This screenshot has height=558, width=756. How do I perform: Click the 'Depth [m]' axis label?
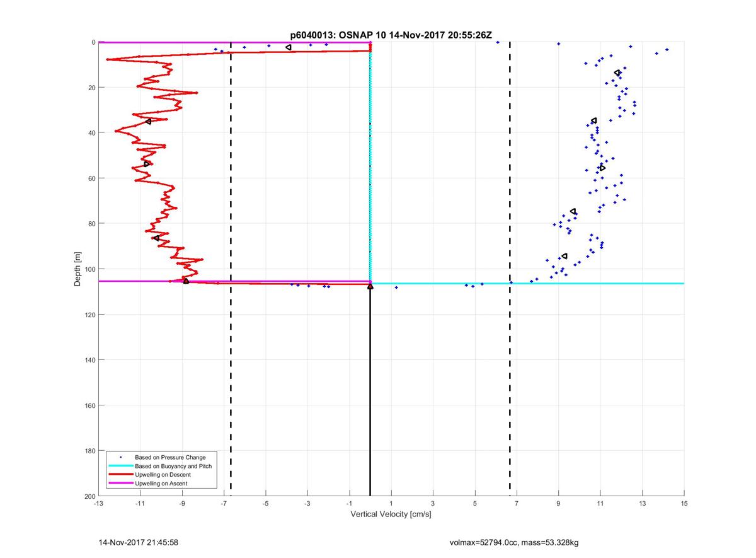[78, 269]
